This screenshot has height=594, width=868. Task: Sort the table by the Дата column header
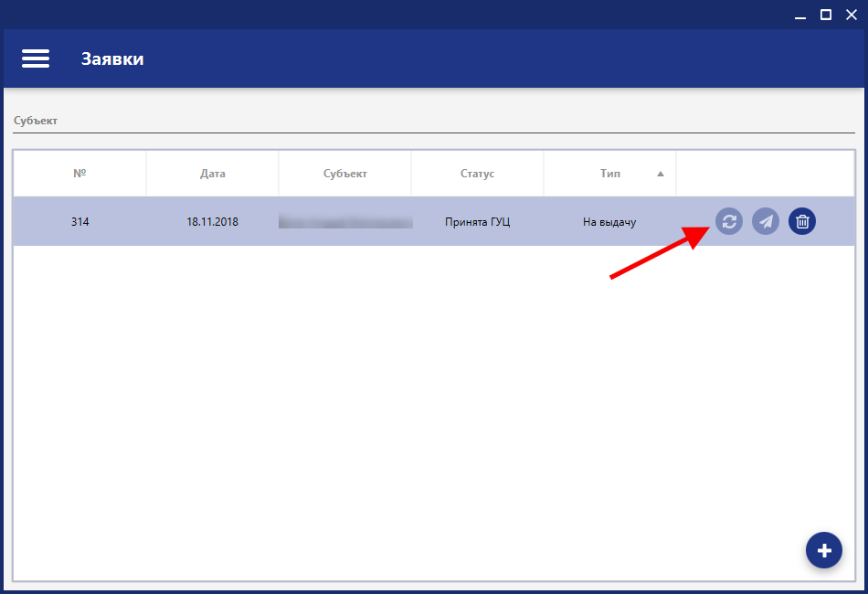(212, 174)
